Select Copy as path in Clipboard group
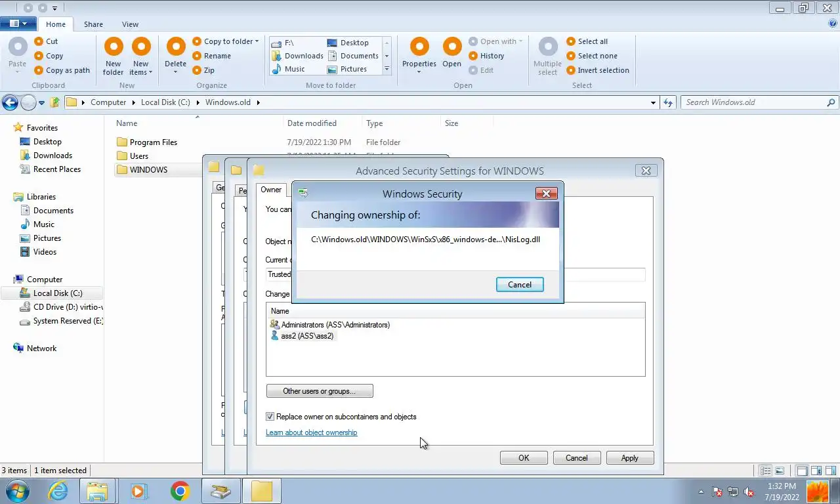 point(62,70)
